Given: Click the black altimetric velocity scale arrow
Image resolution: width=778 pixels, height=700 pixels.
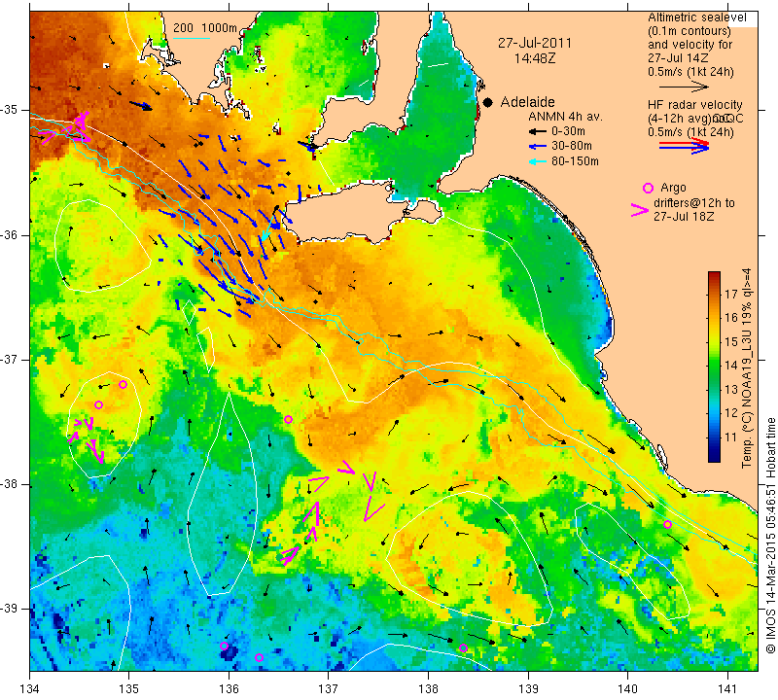Looking at the screenshot, I should point(685,87).
